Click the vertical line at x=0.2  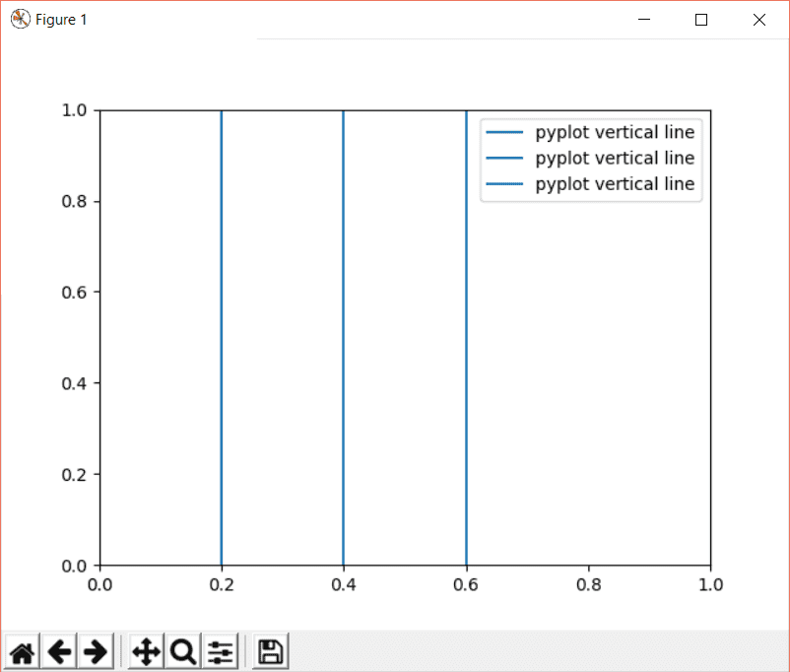222,338
